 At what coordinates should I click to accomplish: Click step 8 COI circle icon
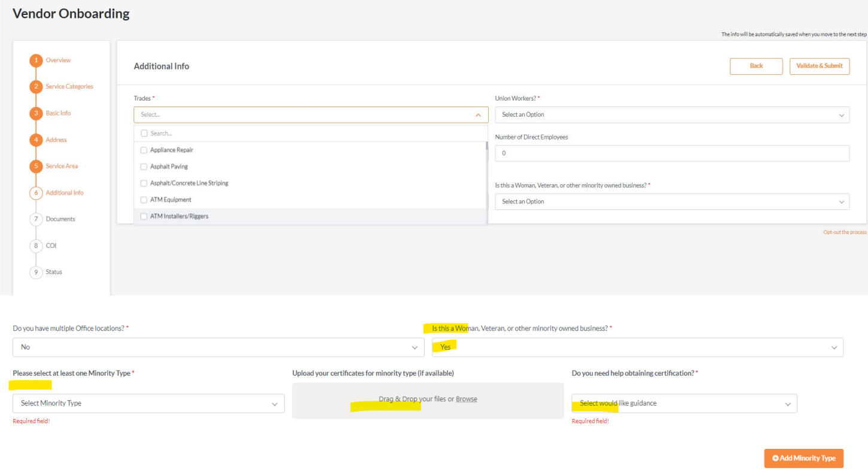click(36, 245)
